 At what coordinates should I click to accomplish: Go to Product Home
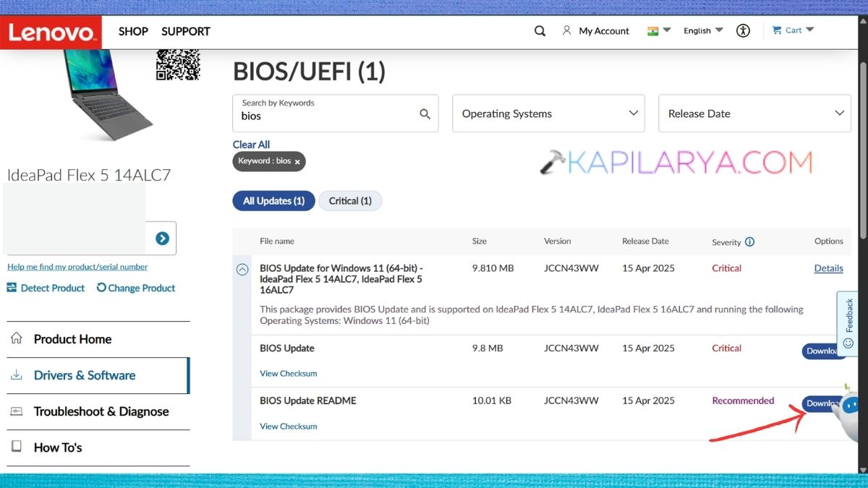click(x=98, y=339)
